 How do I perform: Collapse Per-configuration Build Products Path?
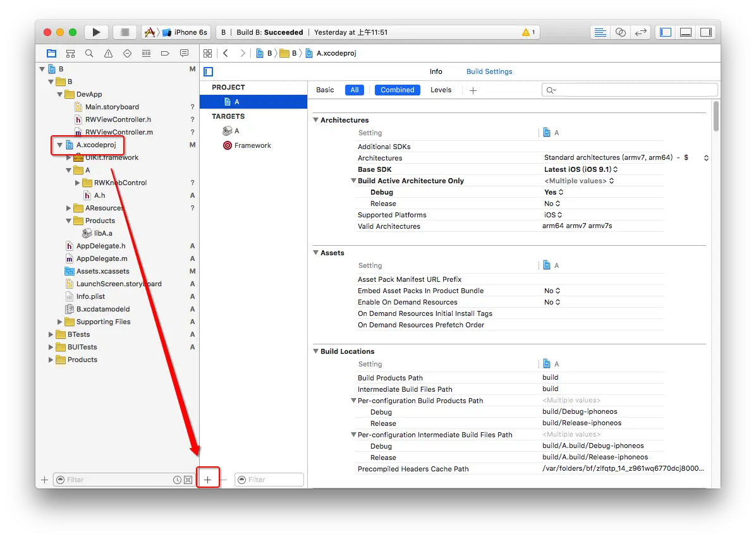coord(353,401)
